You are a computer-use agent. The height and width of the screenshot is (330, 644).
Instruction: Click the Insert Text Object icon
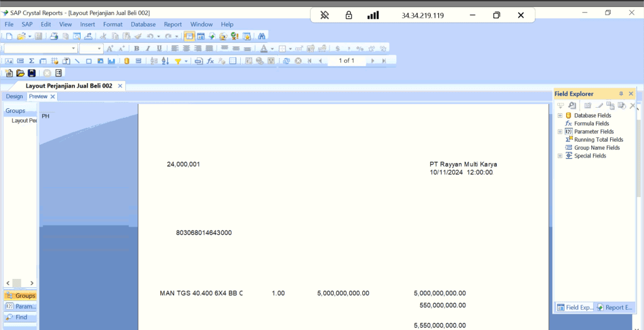pos(9,61)
